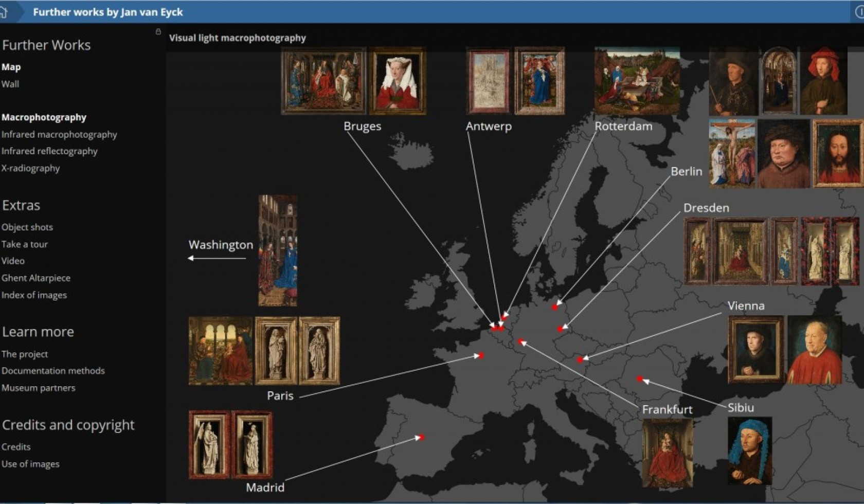This screenshot has width=864, height=504.
Task: Click the Sibiu red map marker
Action: pos(639,379)
